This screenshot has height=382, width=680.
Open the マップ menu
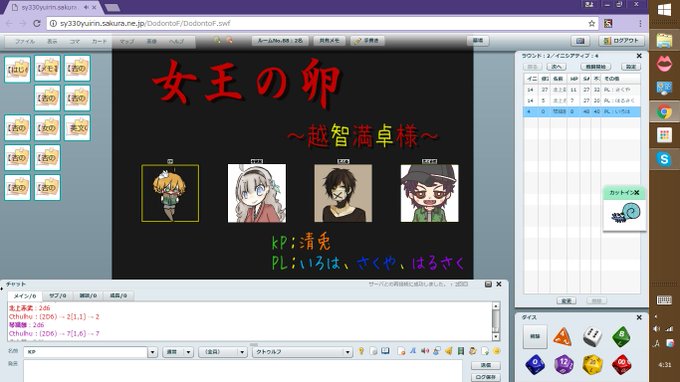coord(127,42)
